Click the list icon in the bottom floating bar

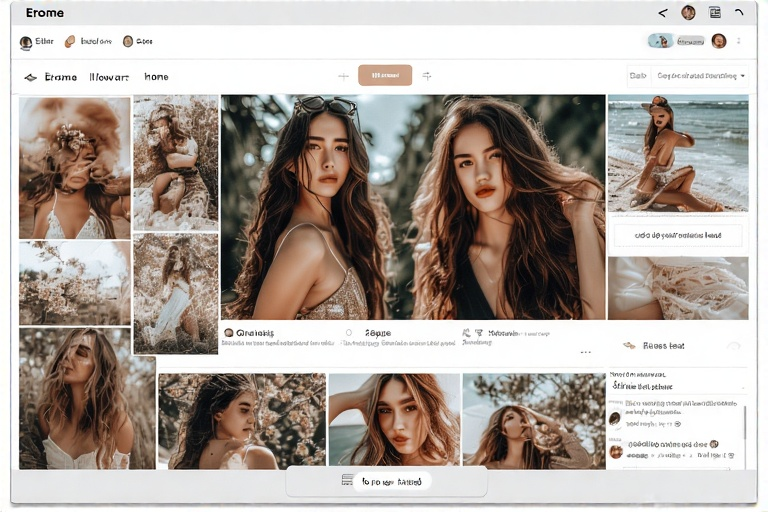click(x=347, y=481)
